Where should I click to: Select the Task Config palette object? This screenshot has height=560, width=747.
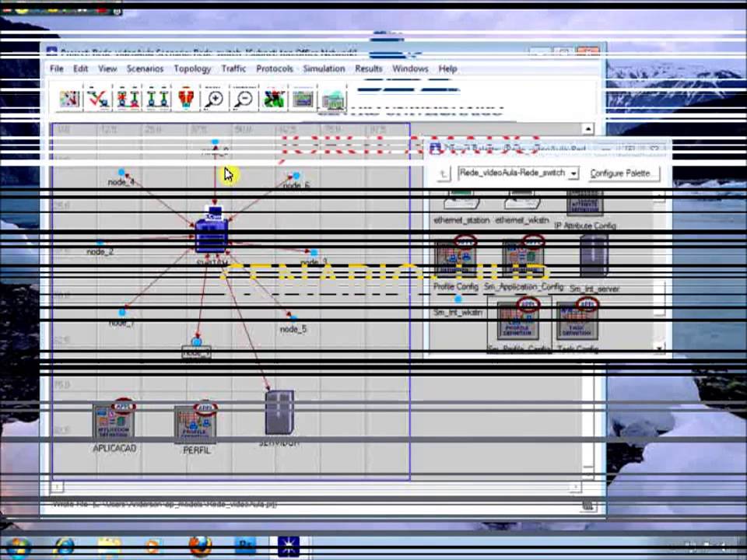(577, 326)
